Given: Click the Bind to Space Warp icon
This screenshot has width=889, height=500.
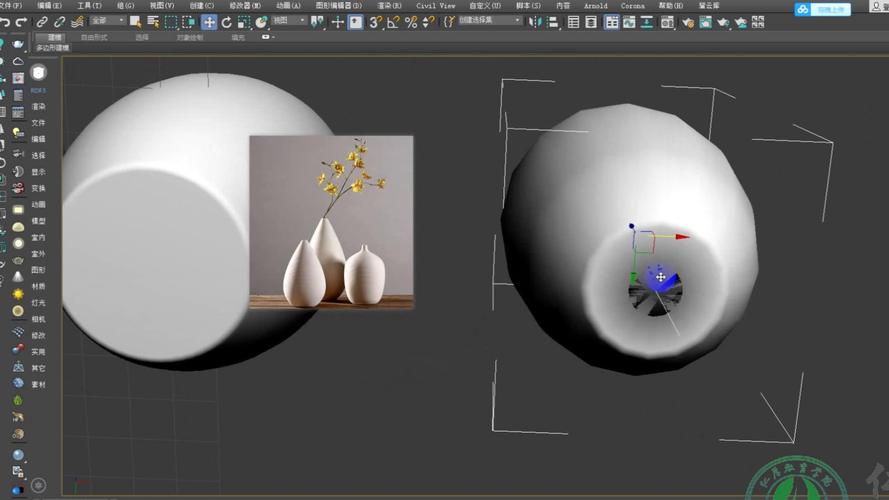Looking at the screenshot, I should pyautogui.click(x=77, y=22).
